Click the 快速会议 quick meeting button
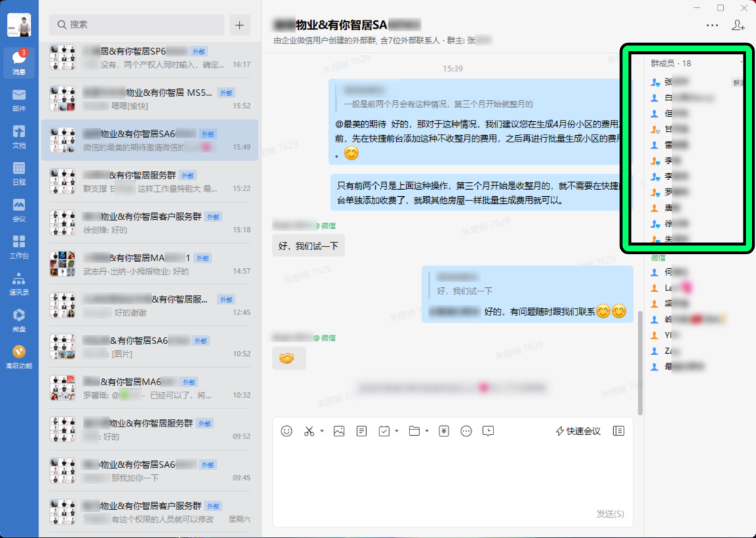Viewport: 756px width, 538px height. click(x=577, y=431)
